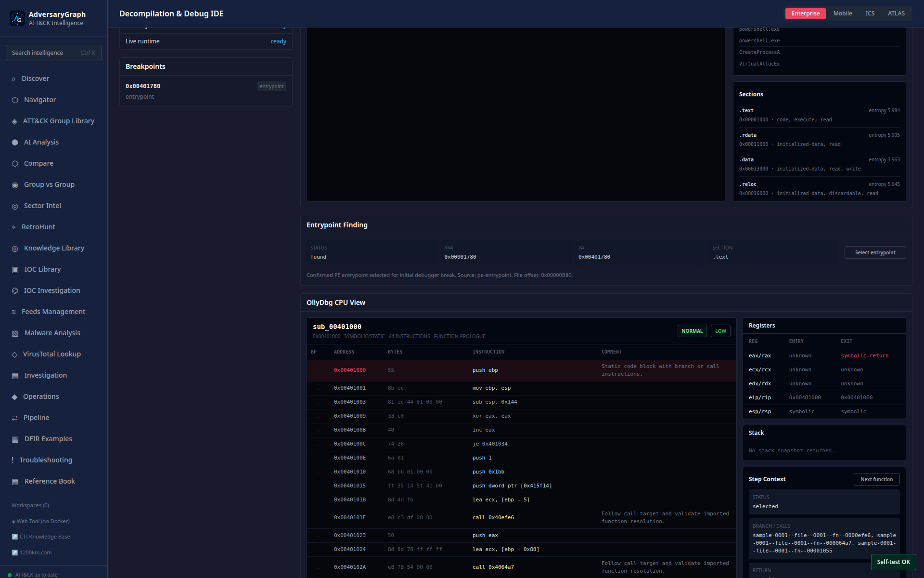Toggle breakpoint dot at address 0x0040100B
Screen dimensions: 924x578
[x=318, y=430]
